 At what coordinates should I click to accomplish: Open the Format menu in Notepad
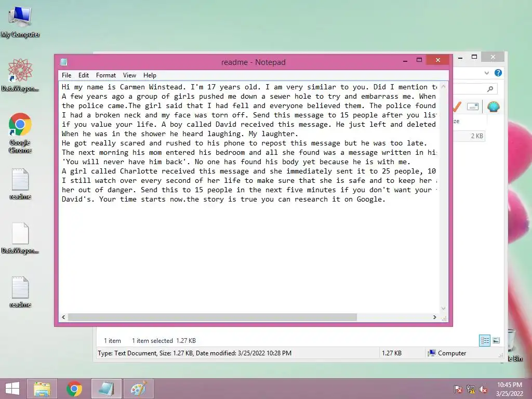click(x=106, y=75)
